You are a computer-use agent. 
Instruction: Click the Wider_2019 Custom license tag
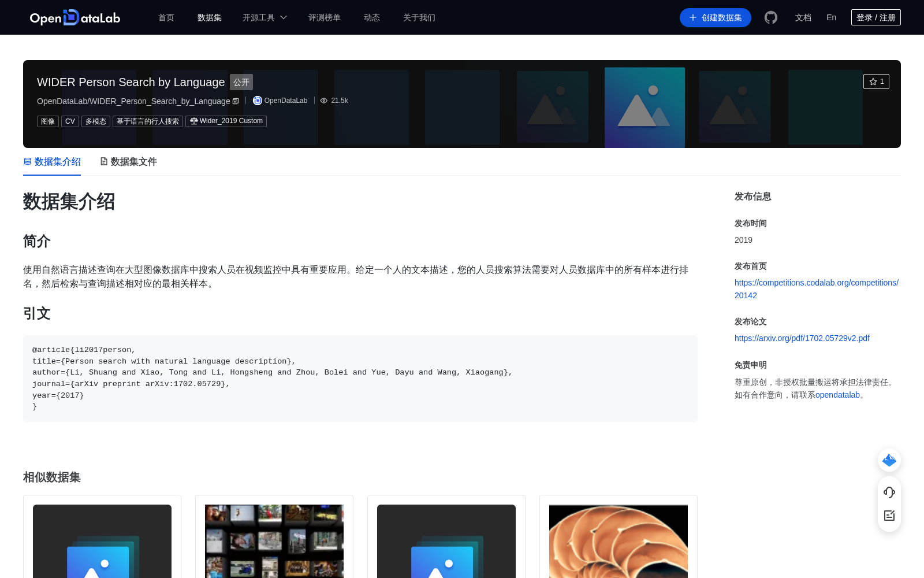tap(226, 121)
